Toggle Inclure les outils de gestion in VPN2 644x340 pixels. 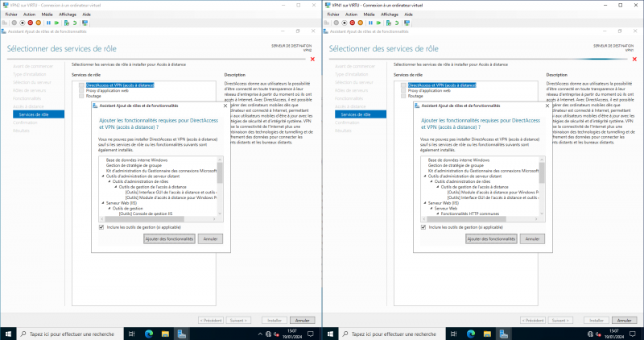[101, 227]
